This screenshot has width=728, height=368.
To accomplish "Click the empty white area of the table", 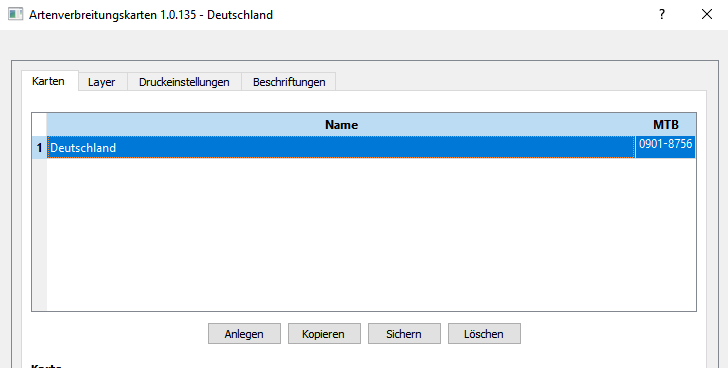I will pos(371,234).
